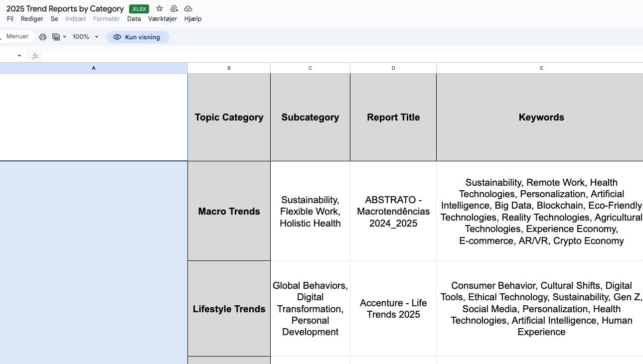Select column D header
This screenshot has height=364, width=643.
point(393,68)
